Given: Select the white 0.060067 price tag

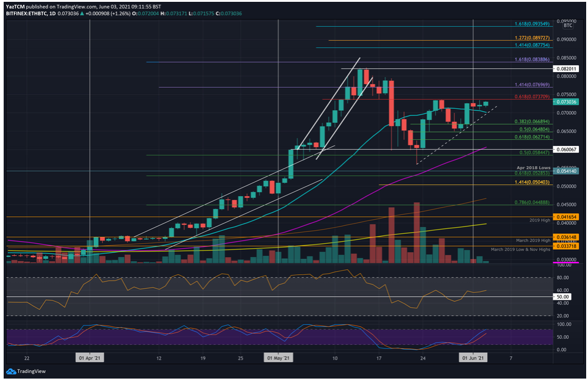Looking at the screenshot, I should point(565,150).
